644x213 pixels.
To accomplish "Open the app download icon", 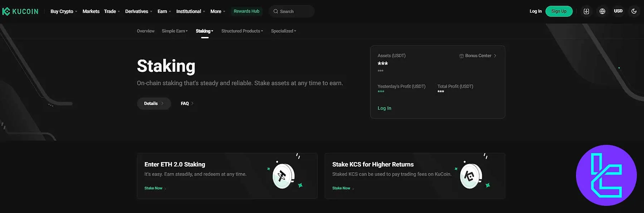I will (x=586, y=11).
